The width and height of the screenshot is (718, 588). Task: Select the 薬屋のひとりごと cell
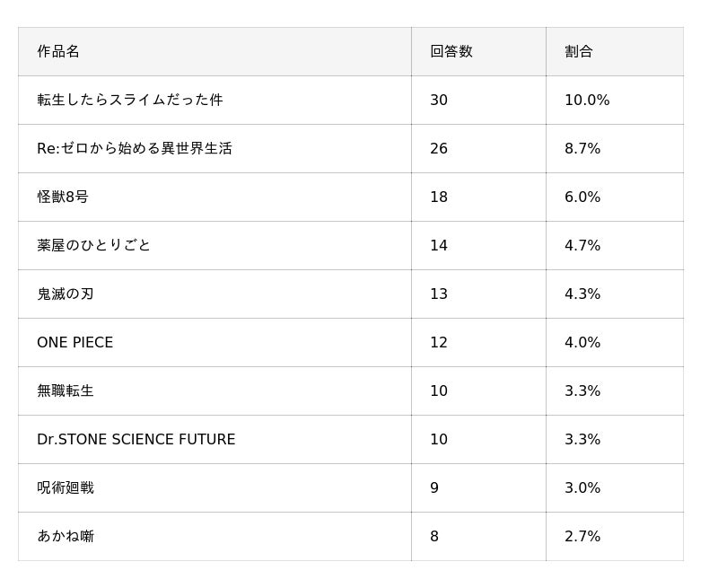(94, 245)
